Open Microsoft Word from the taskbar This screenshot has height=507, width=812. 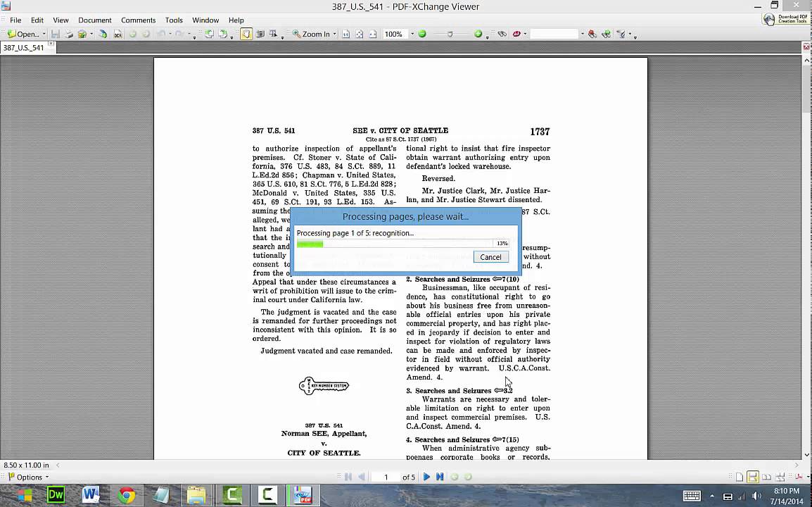91,495
